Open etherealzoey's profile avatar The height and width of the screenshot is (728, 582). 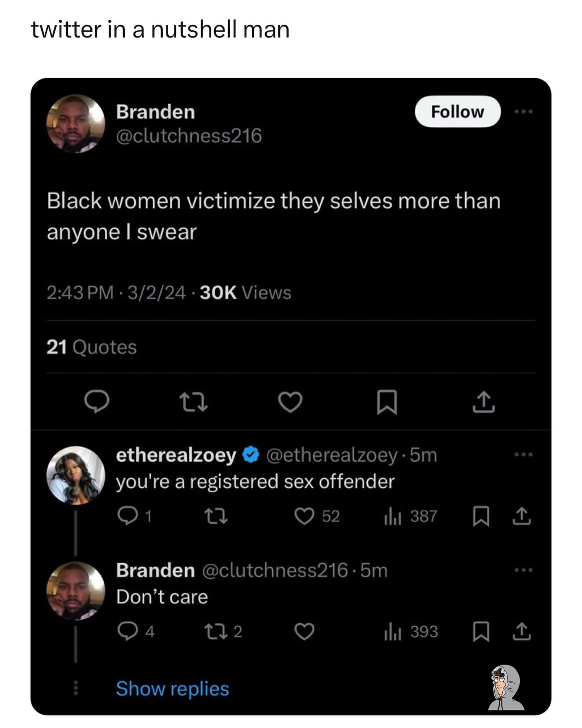click(x=76, y=475)
